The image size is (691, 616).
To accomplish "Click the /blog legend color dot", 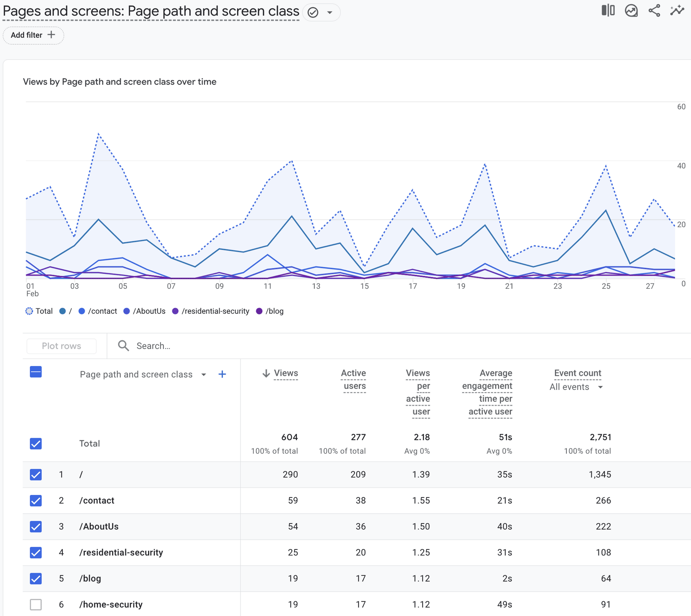I will click(259, 311).
